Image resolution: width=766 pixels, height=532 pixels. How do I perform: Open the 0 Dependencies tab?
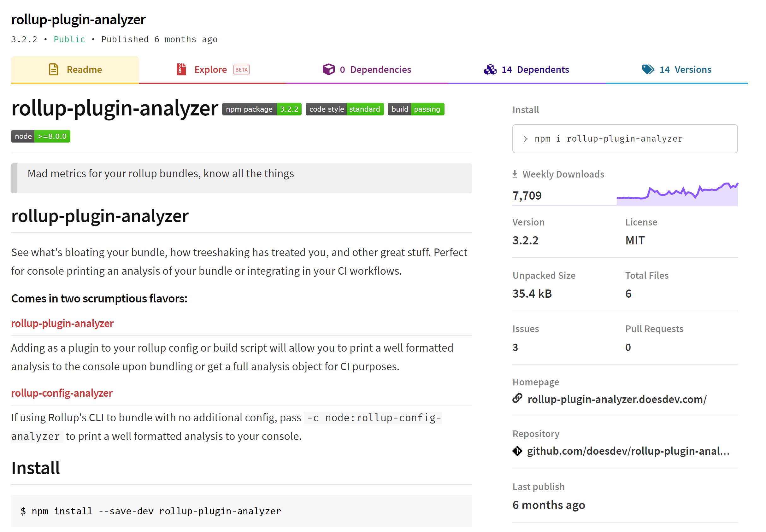(367, 69)
